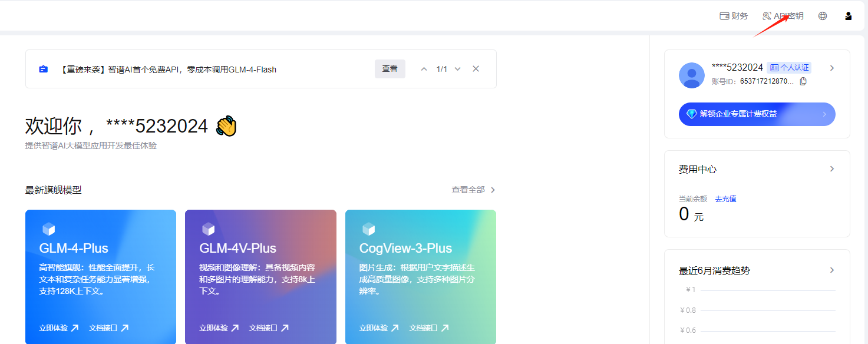Click the 0 元 balance amount
Viewport: 868px width, 344px height.
pyautogui.click(x=691, y=214)
